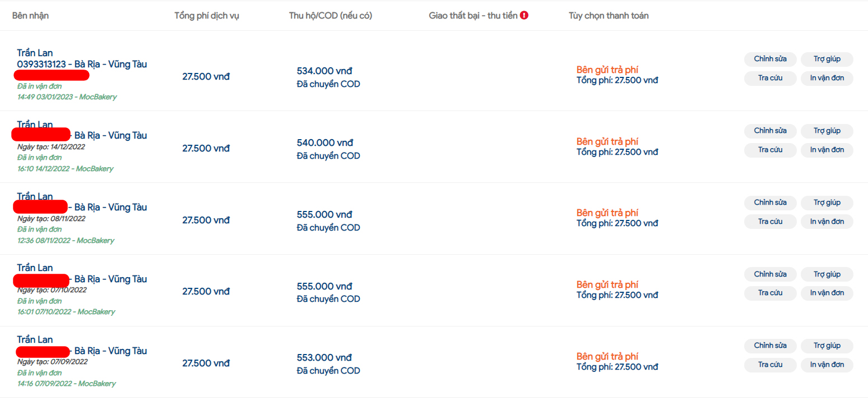This screenshot has height=400, width=868.
Task: Open Trợ giúp for the 534.000 vnđ order
Action: point(827,59)
